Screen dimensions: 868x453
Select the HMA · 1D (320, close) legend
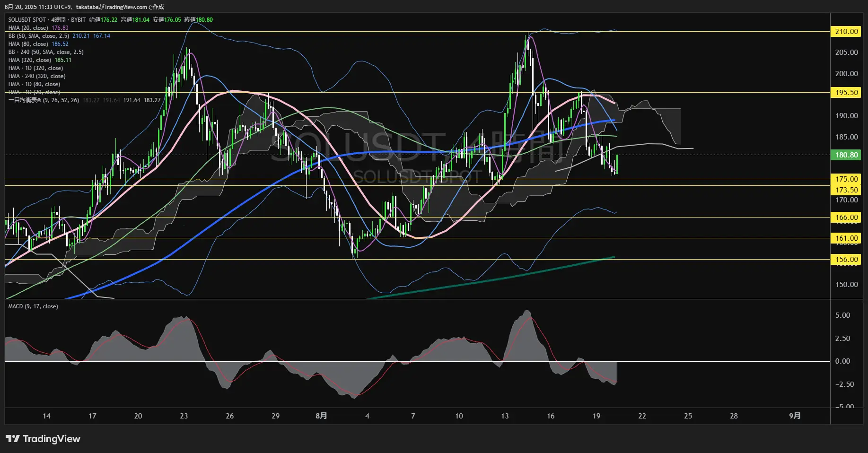(x=35, y=68)
